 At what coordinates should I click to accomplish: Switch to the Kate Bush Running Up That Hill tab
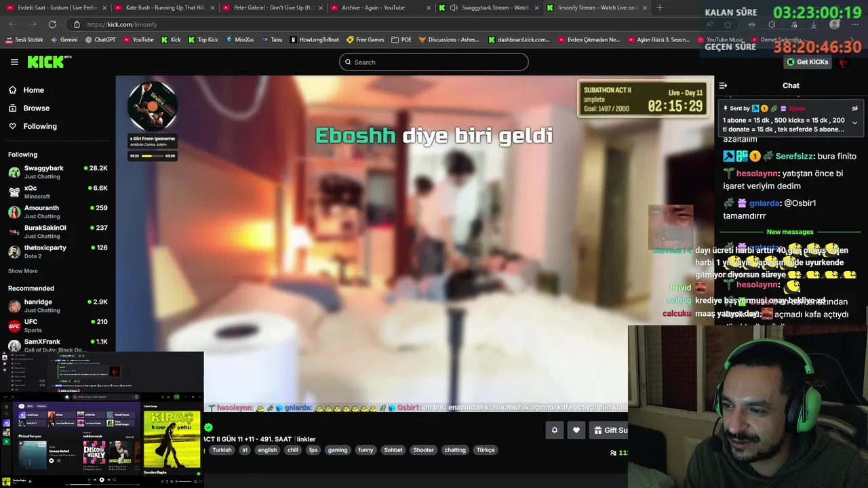coord(163,8)
